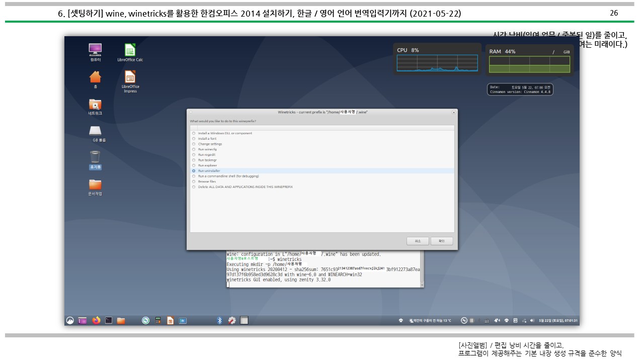644x362 pixels.
Task: Open the blue screenshot-tool taskbar icon
Action: click(183, 320)
